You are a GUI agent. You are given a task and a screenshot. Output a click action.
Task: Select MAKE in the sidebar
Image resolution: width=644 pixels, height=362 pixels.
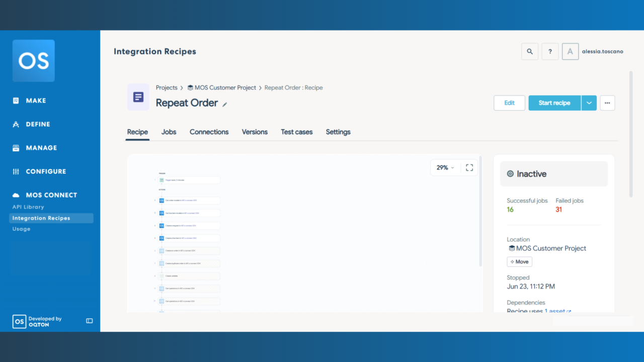pos(36,101)
